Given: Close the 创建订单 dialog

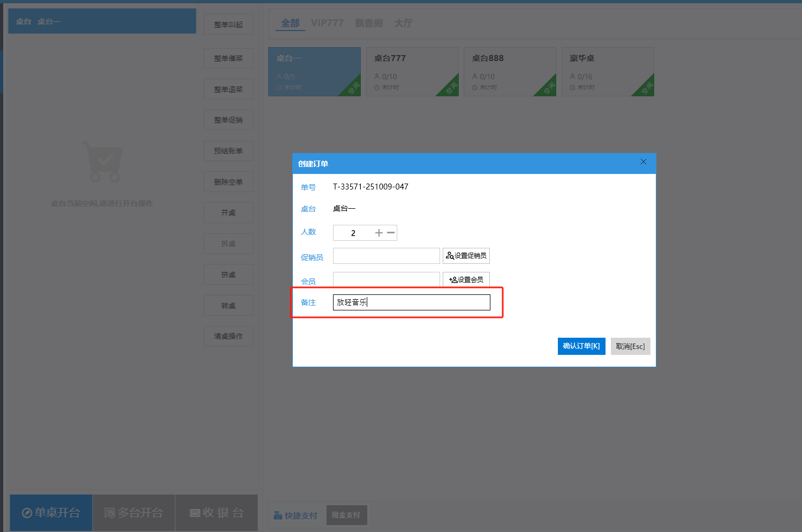Looking at the screenshot, I should coord(644,162).
